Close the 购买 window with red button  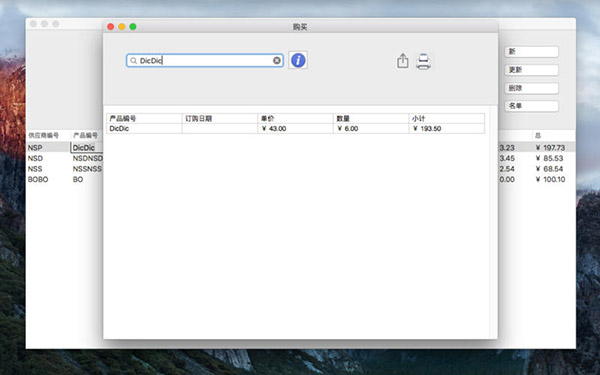click(x=111, y=26)
